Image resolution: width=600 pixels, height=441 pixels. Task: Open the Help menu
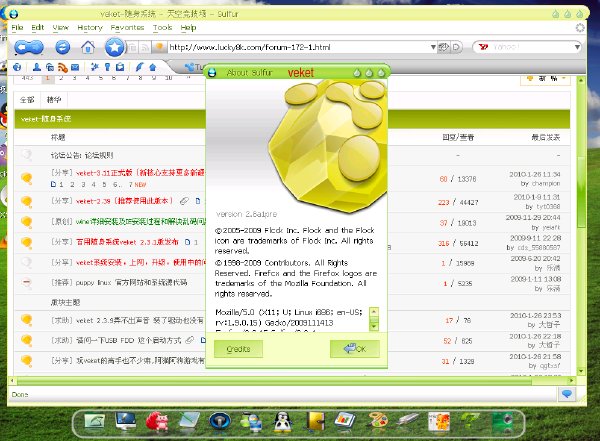tap(188, 28)
